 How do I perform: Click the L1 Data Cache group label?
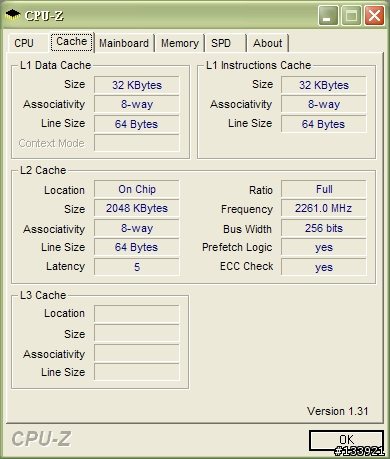point(55,65)
